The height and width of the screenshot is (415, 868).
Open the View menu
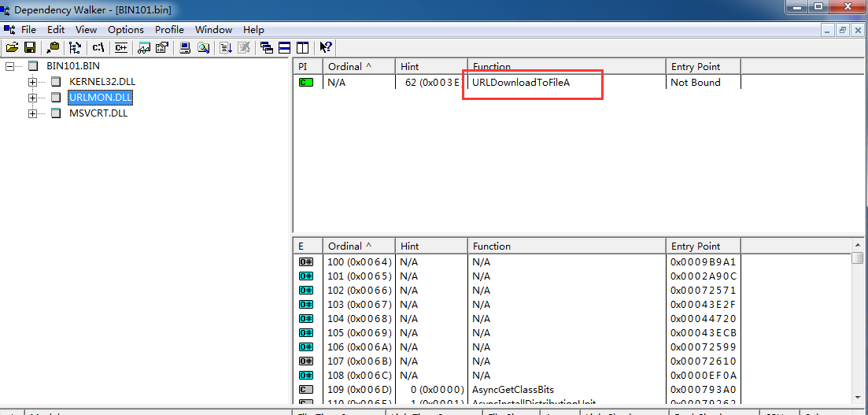click(86, 29)
